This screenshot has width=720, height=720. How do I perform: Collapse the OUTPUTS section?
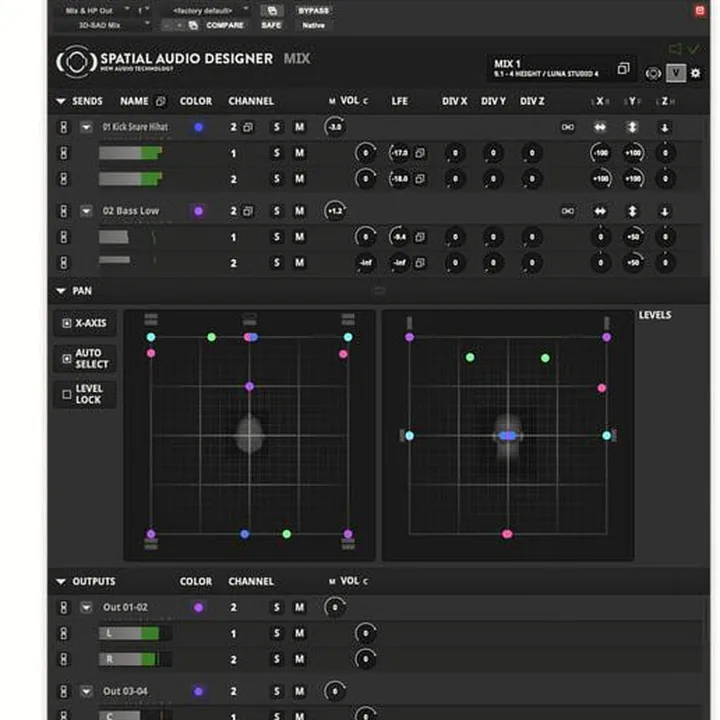pos(60,582)
